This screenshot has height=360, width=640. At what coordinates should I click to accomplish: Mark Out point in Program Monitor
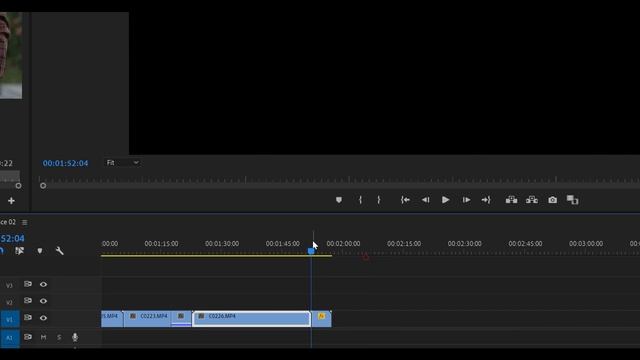[x=379, y=200]
